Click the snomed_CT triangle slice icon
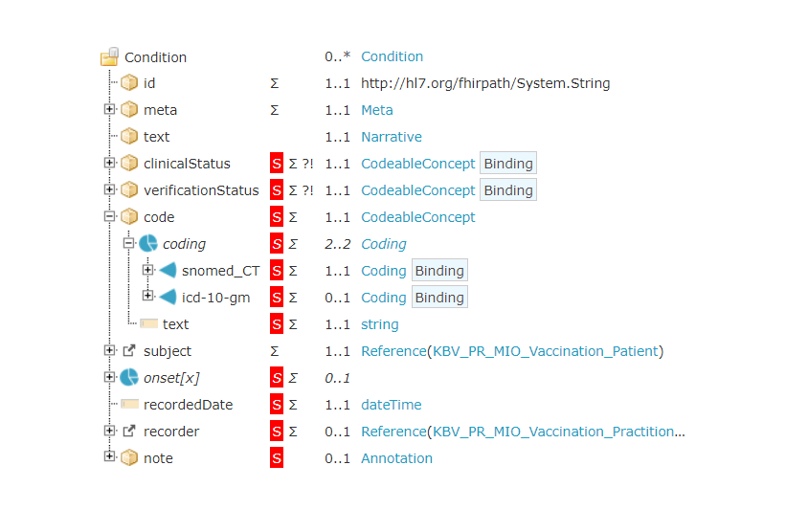 (168, 271)
